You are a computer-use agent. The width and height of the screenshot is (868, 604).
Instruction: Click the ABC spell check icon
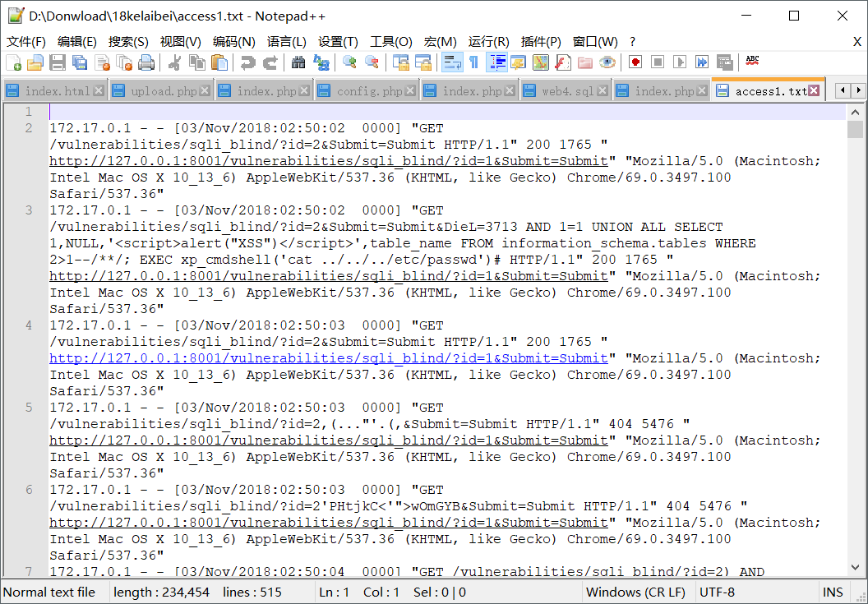click(752, 61)
